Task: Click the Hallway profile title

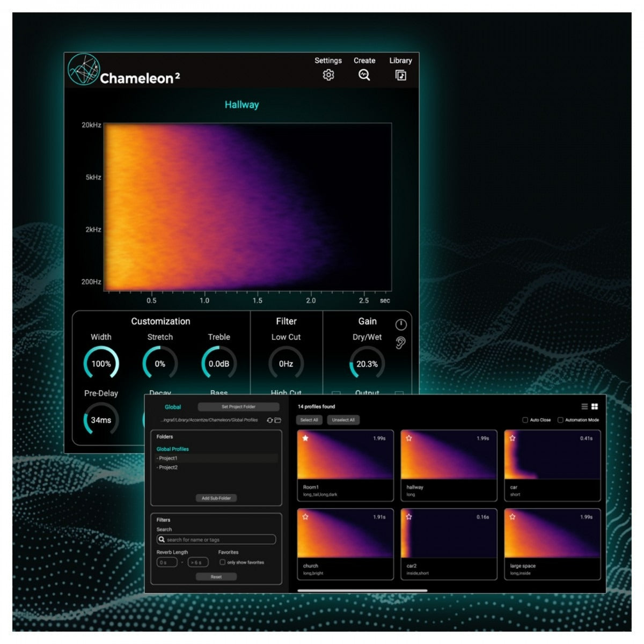Action: click(241, 105)
